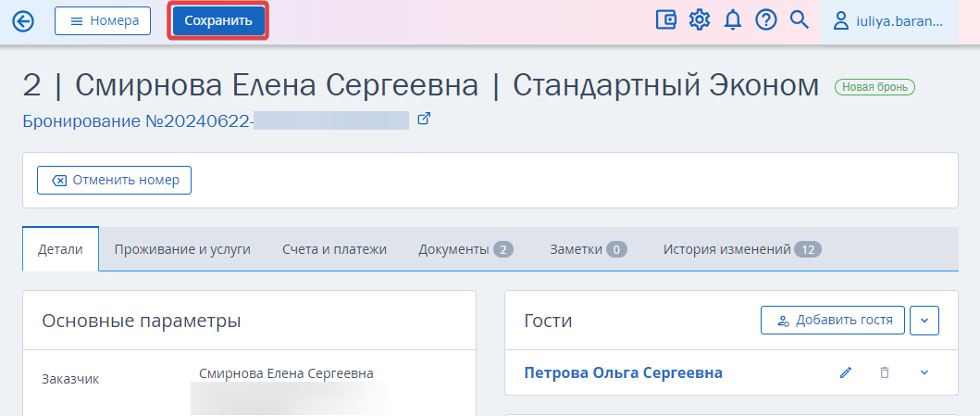Switch to Счета и платежи tab
The height and width of the screenshot is (416, 980).
click(334, 249)
